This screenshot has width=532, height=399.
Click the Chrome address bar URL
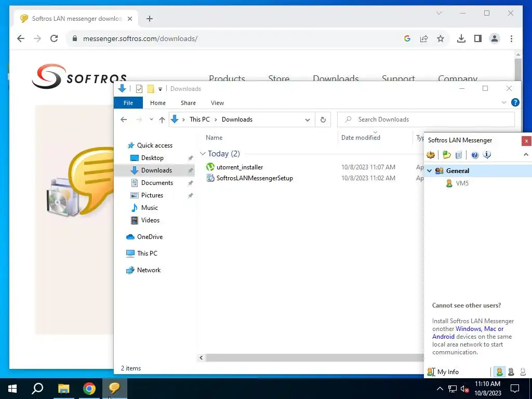coord(140,38)
